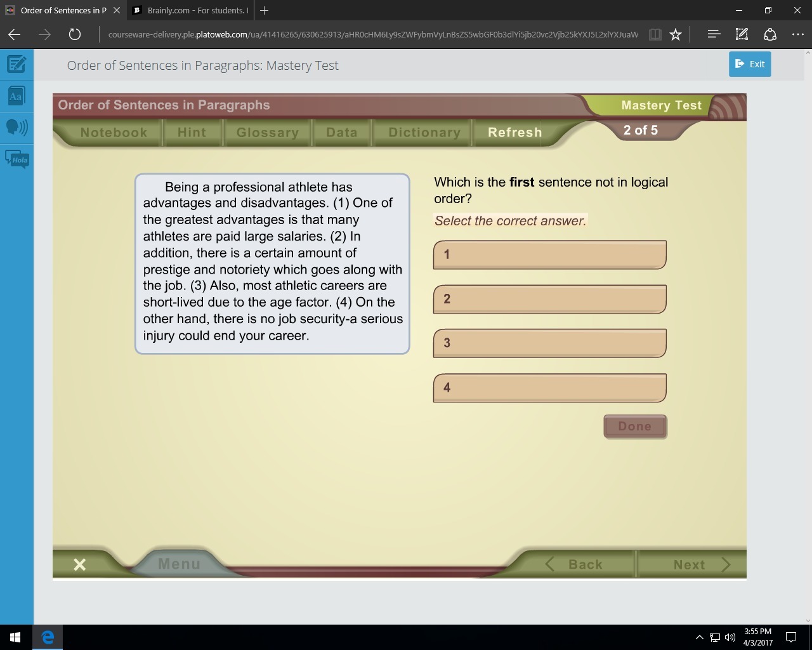Open the Action Center notifications icon
The width and height of the screenshot is (812, 650).
click(791, 637)
